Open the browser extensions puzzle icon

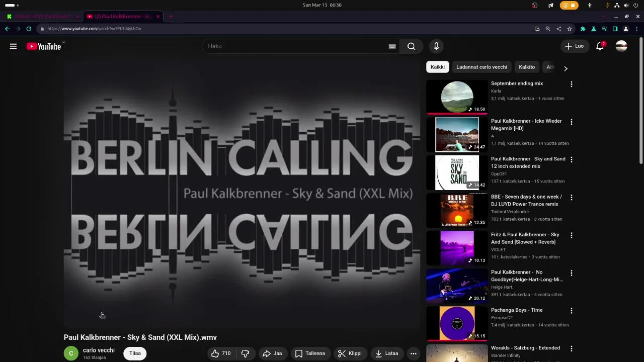583,29
